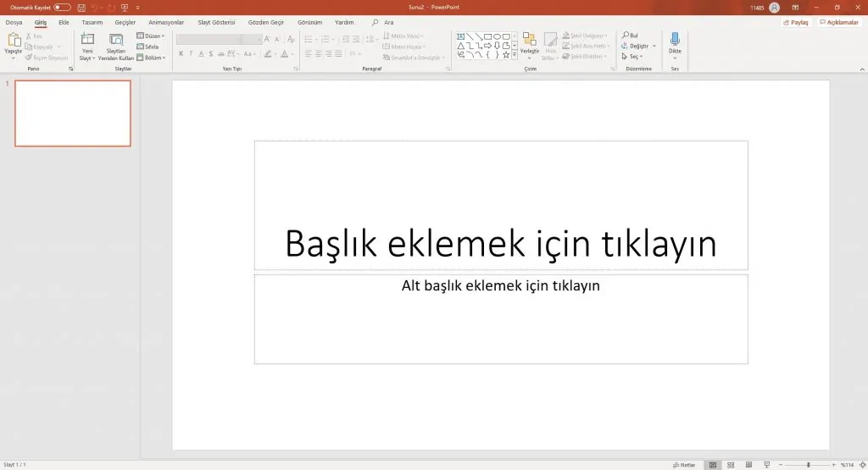Open the Bölüm section dropdown
Viewport: 868px width, 470px height.
(x=151, y=58)
